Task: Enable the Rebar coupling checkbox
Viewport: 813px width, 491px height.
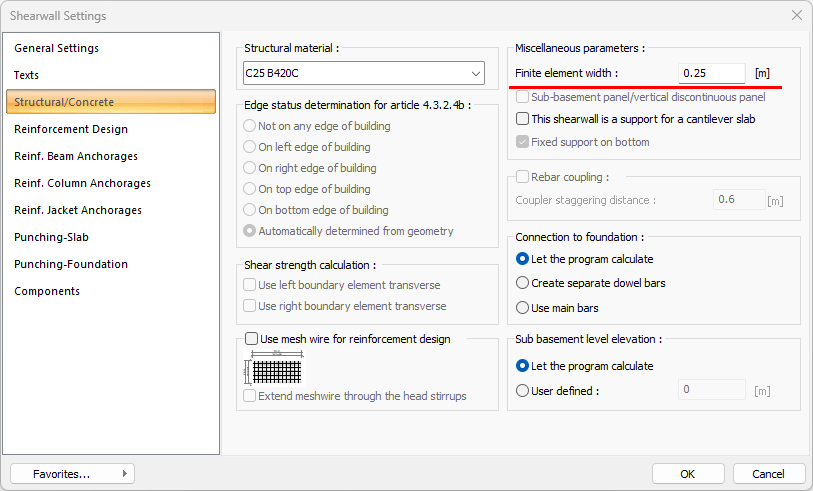Action: click(x=523, y=177)
